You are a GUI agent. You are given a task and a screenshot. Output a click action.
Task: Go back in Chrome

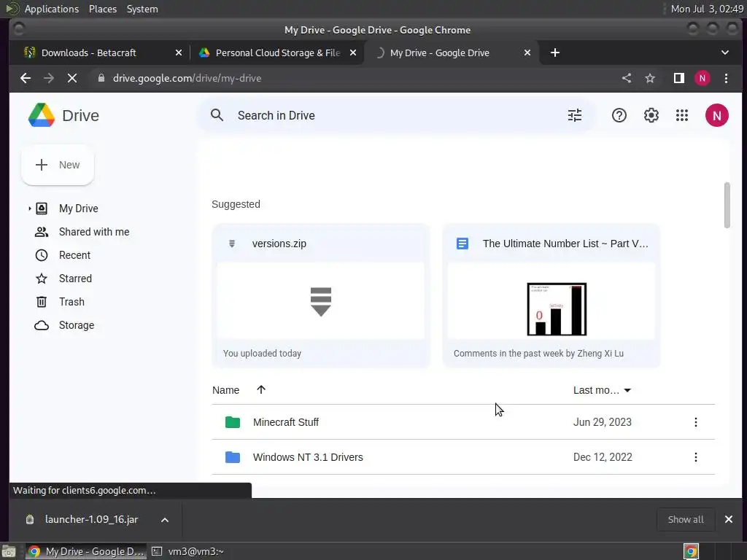coord(26,78)
